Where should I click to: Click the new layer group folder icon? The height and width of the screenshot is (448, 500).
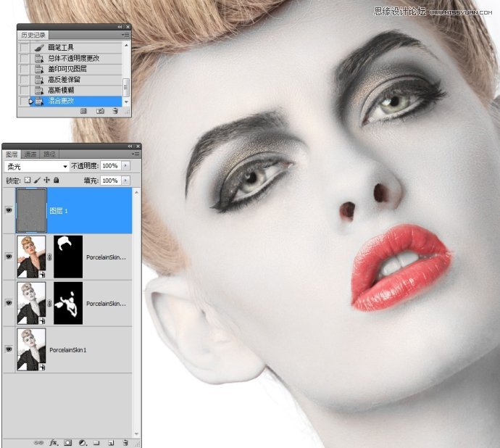(96, 441)
